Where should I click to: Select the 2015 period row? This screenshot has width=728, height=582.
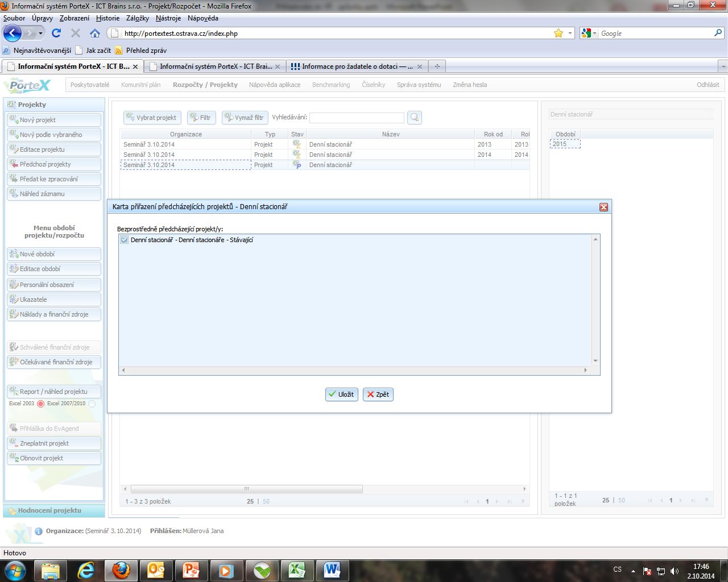pos(565,144)
